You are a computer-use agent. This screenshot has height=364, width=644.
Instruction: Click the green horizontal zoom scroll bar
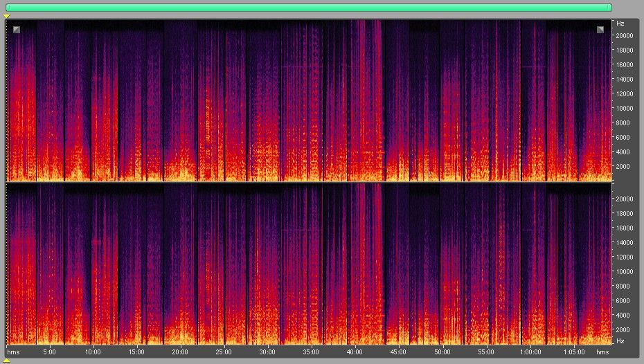309,8
